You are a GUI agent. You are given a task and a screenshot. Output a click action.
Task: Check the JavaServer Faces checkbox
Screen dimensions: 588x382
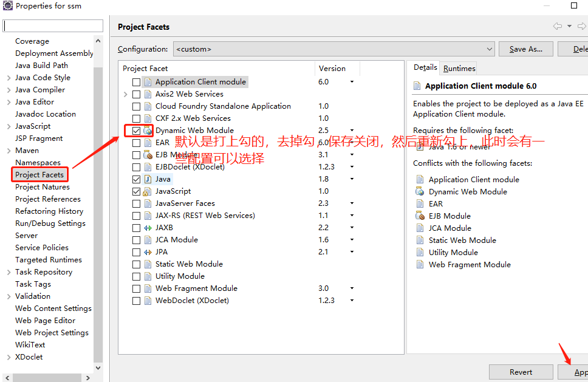click(x=137, y=204)
